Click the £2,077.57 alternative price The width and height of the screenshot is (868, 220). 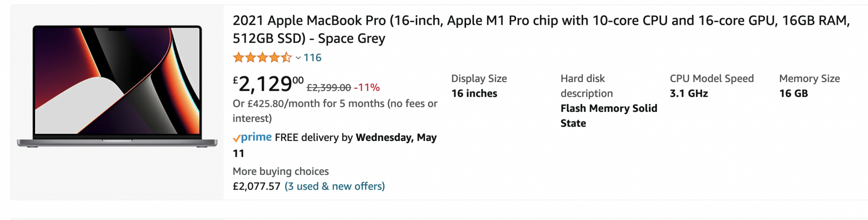tap(256, 187)
